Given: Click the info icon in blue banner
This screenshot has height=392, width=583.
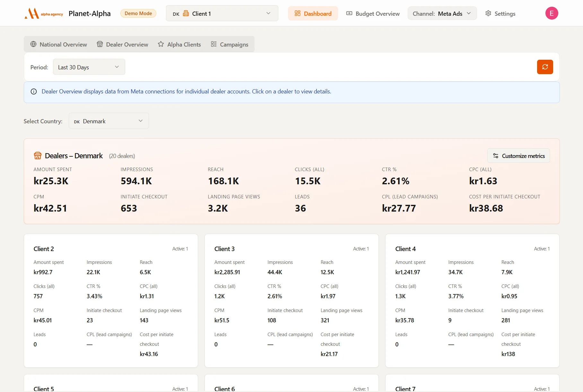Looking at the screenshot, I should (x=34, y=91).
